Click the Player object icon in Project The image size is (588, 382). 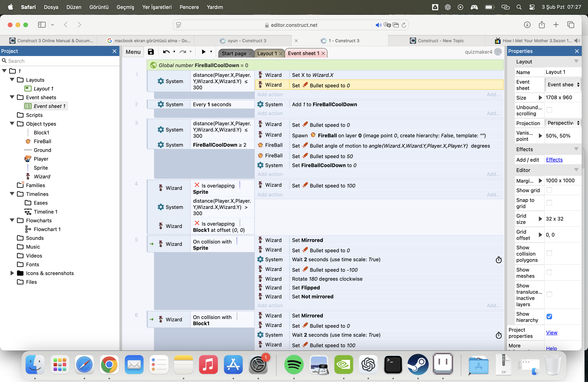[28, 159]
